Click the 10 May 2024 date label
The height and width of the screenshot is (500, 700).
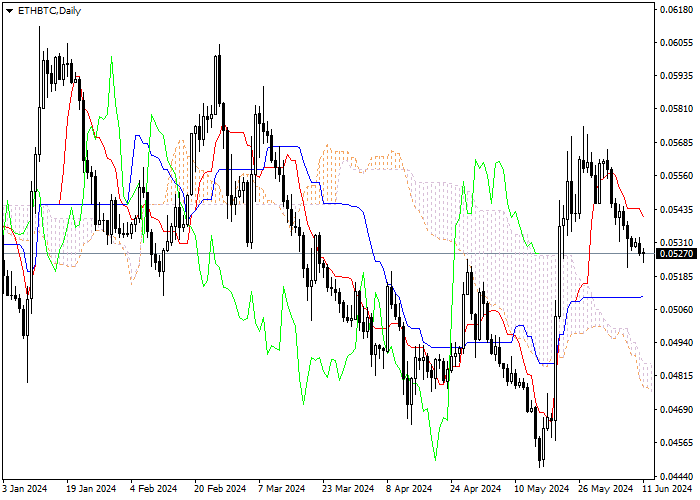(x=541, y=488)
